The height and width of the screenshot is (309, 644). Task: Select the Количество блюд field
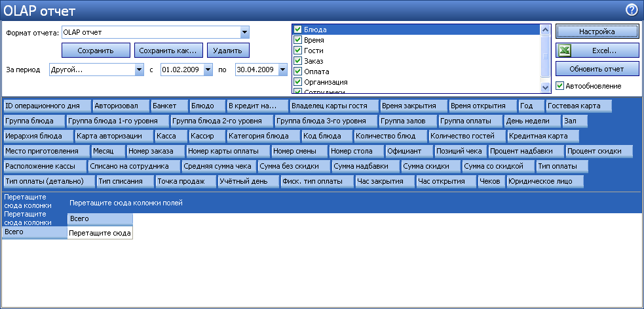[390, 136]
